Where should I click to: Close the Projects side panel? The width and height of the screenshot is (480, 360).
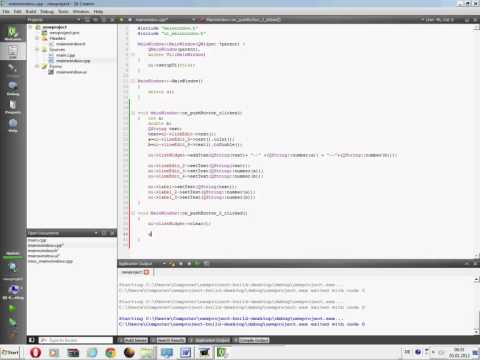coord(112,20)
